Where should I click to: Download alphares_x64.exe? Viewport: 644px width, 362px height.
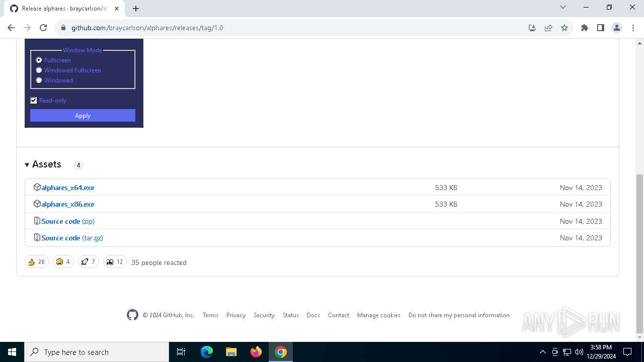coord(68,188)
